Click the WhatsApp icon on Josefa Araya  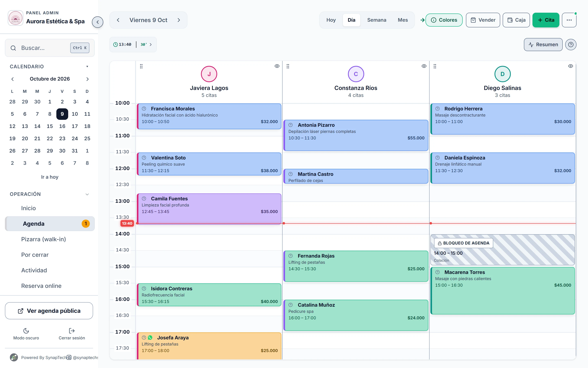150,338
